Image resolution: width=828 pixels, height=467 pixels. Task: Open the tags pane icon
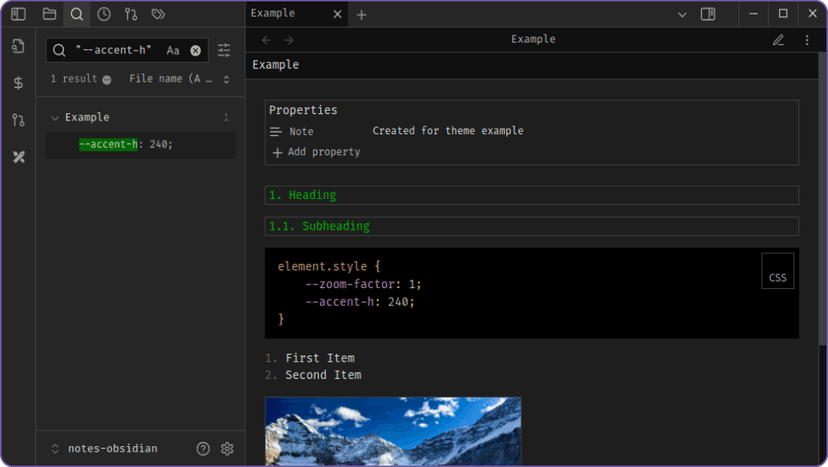click(158, 14)
